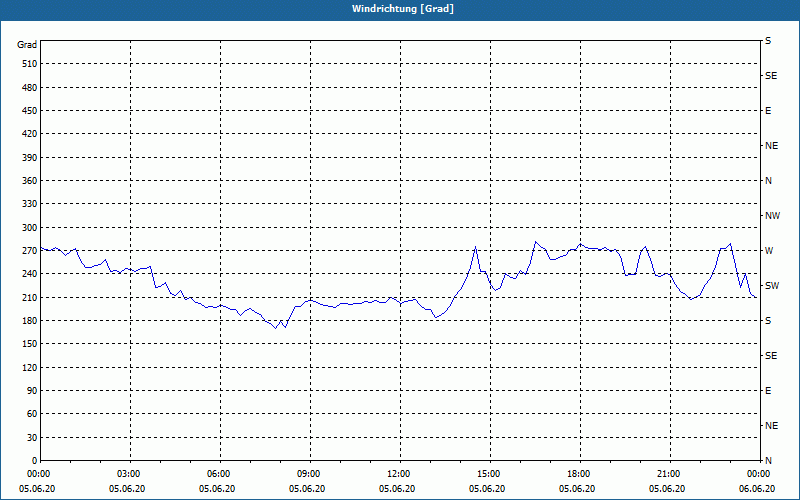Select the 18:00 time axis label
Screen dimensions: 800x500
579,474
